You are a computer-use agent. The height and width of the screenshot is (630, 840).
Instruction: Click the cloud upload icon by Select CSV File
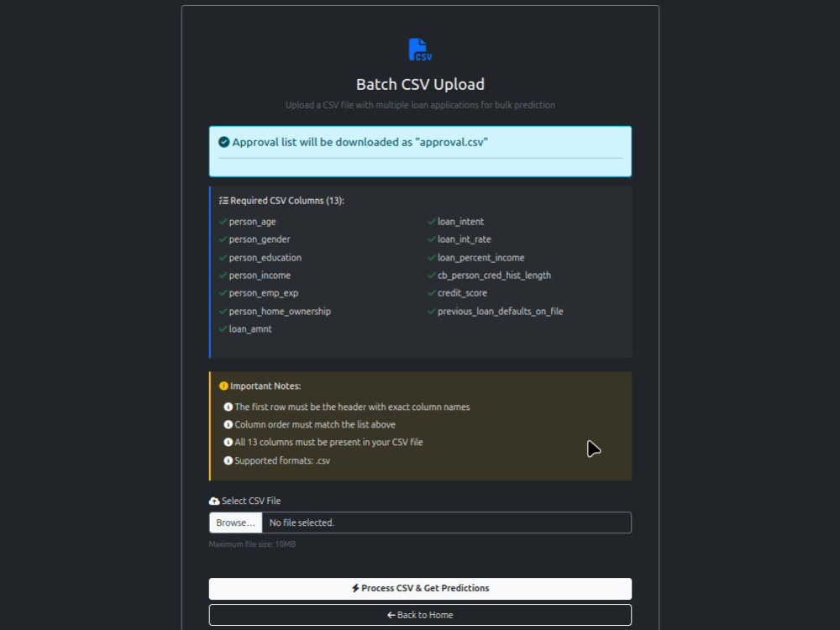pos(214,501)
